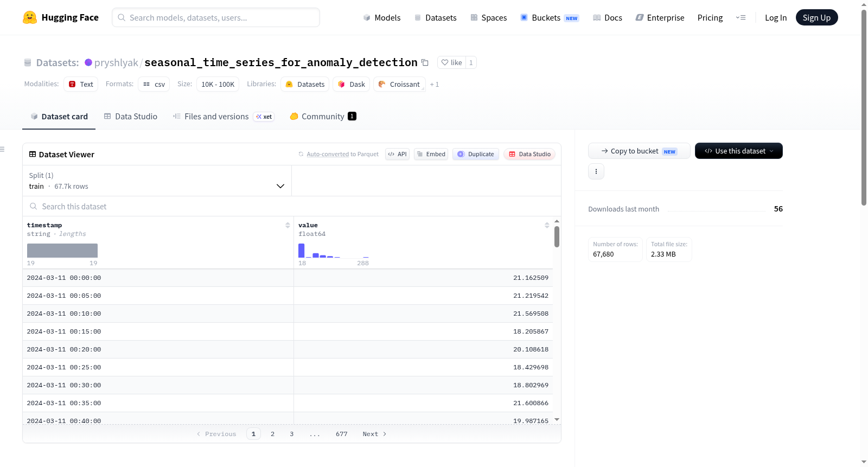Open the Hugging Face logo home link
The width and height of the screenshot is (868, 467).
point(61,17)
